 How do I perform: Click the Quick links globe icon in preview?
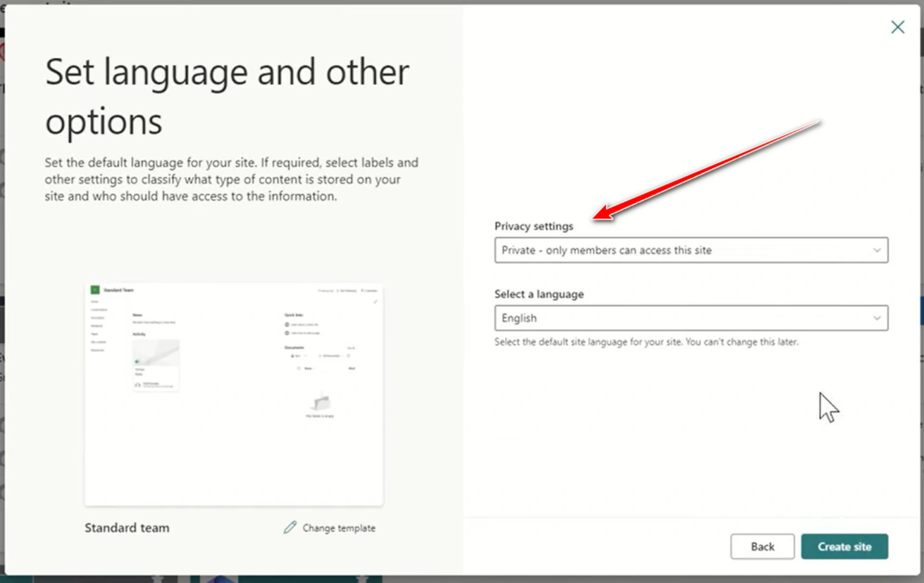point(287,324)
